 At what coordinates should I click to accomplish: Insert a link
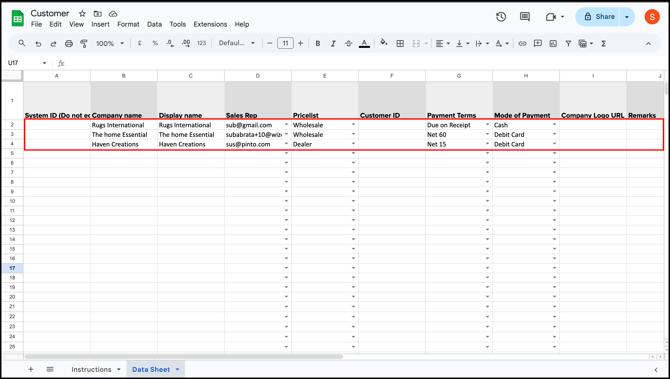pos(522,44)
